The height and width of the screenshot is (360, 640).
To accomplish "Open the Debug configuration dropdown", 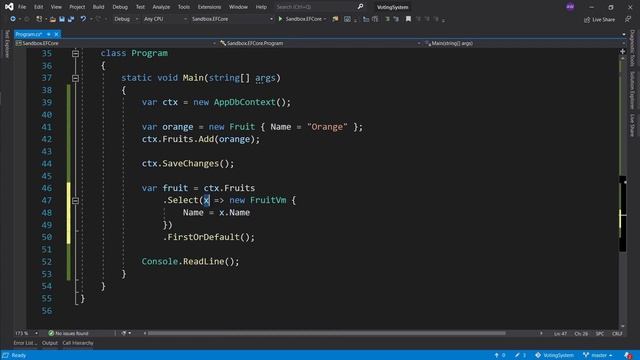I will click(x=125, y=19).
